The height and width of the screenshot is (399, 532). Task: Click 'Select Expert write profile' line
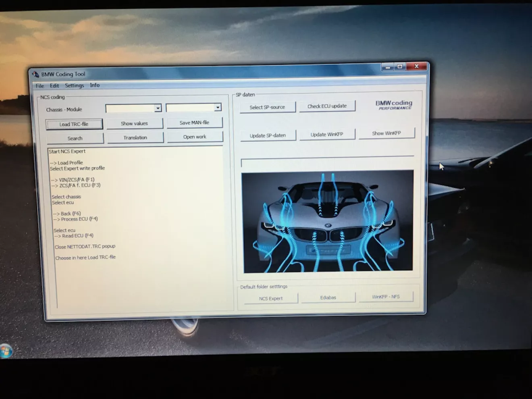point(77,168)
